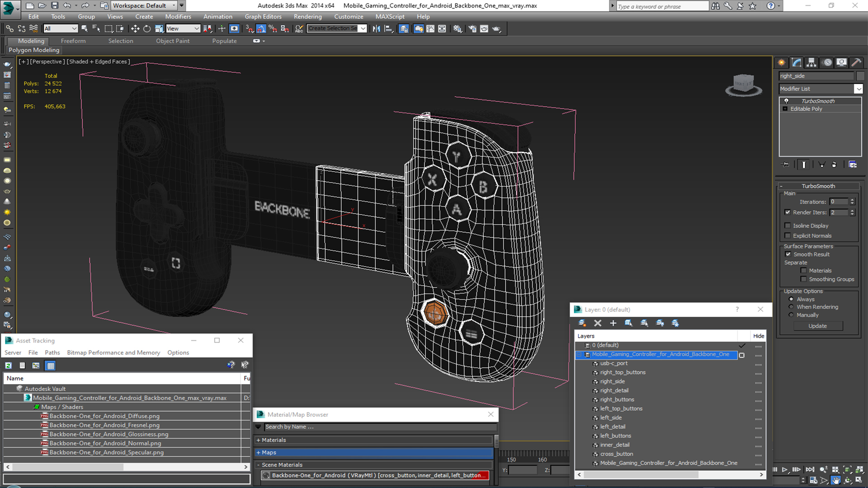Open the Create command panel tab
The width and height of the screenshot is (868, 488).
(x=781, y=62)
